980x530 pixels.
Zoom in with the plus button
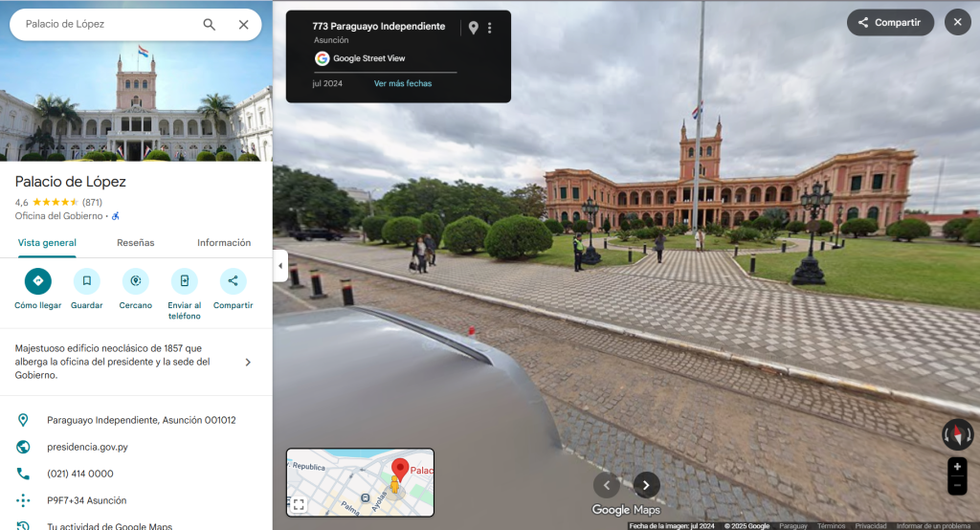(957, 467)
